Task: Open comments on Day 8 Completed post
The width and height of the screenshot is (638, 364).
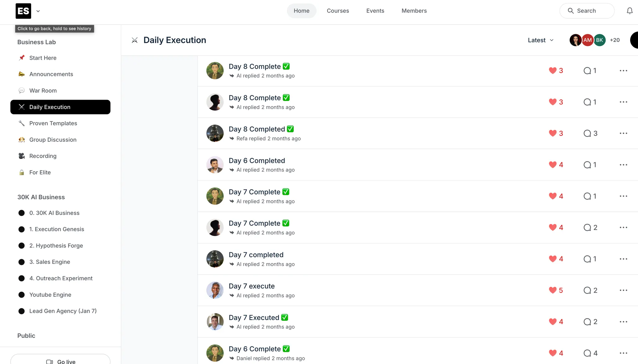Action: (x=587, y=133)
